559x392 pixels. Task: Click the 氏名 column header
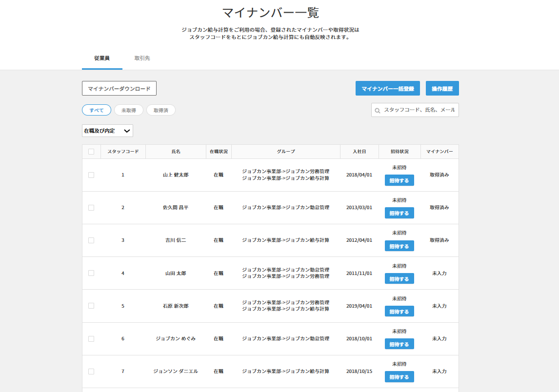tap(176, 152)
